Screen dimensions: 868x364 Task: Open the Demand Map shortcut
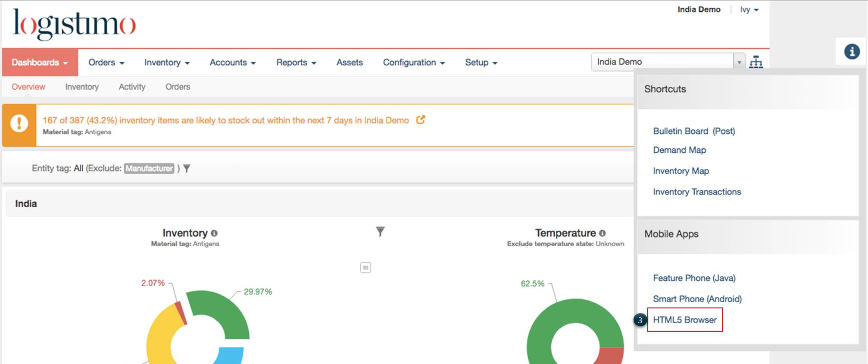[679, 150]
